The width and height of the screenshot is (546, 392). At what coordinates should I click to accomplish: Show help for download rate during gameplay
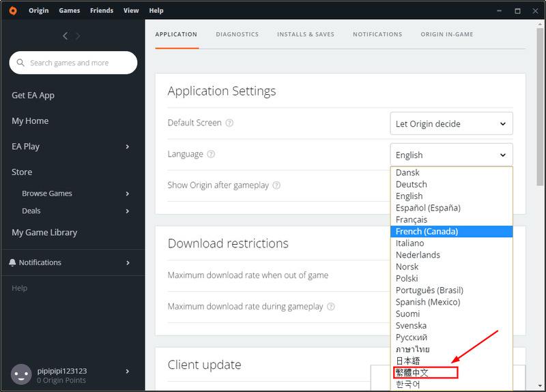click(x=331, y=306)
